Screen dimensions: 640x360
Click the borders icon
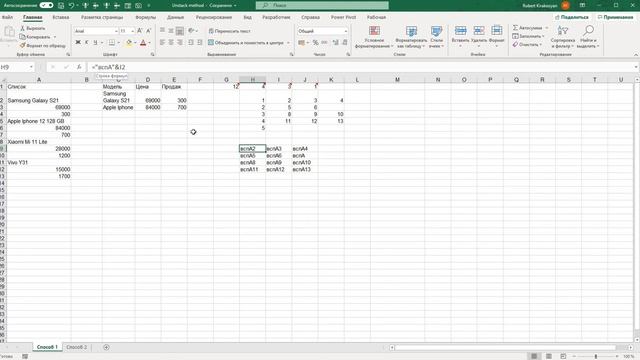click(x=111, y=42)
